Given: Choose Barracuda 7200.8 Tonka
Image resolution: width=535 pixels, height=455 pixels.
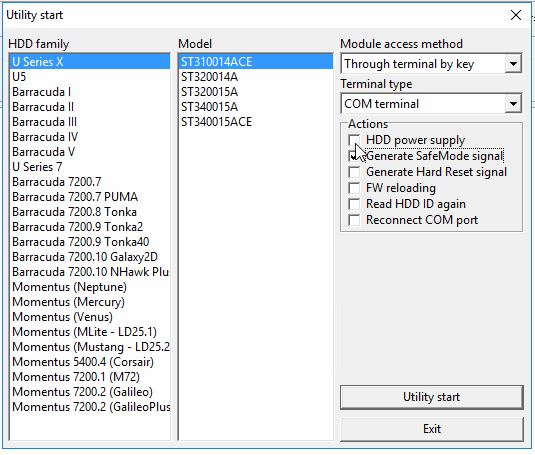Looking at the screenshot, I should click(x=90, y=212).
